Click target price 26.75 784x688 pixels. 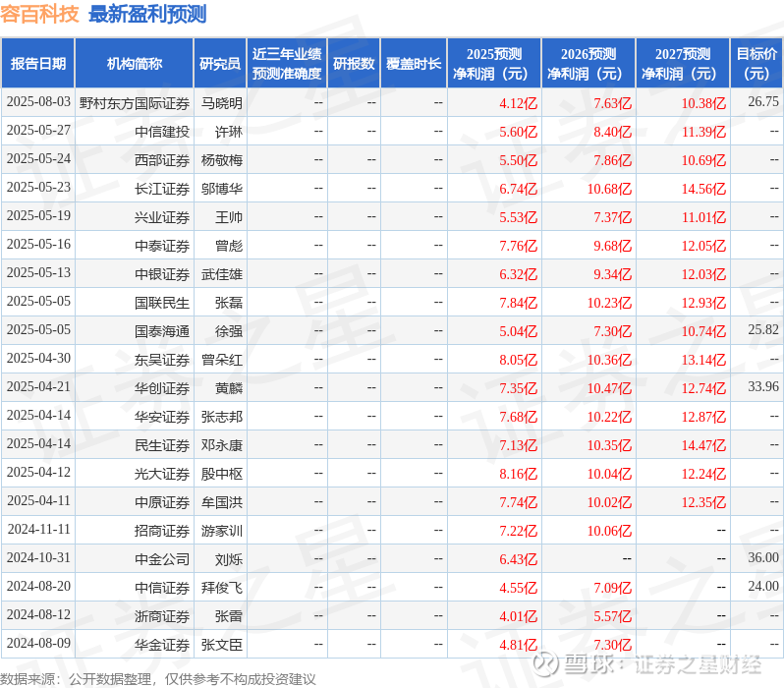click(763, 101)
